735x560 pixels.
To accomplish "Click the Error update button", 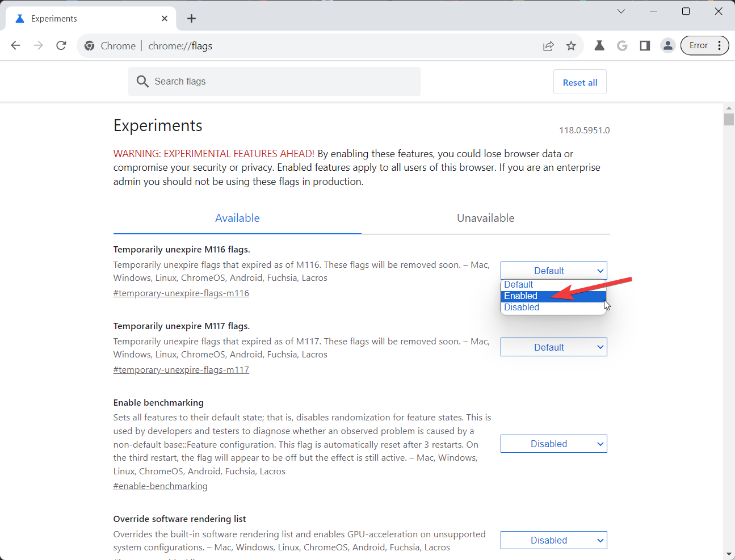I will coord(698,45).
